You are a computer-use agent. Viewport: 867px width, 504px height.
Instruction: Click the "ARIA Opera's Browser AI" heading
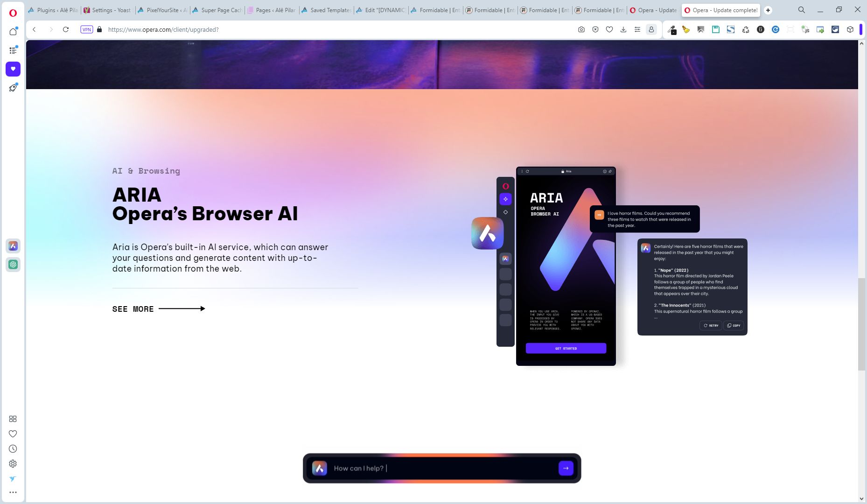tap(205, 204)
